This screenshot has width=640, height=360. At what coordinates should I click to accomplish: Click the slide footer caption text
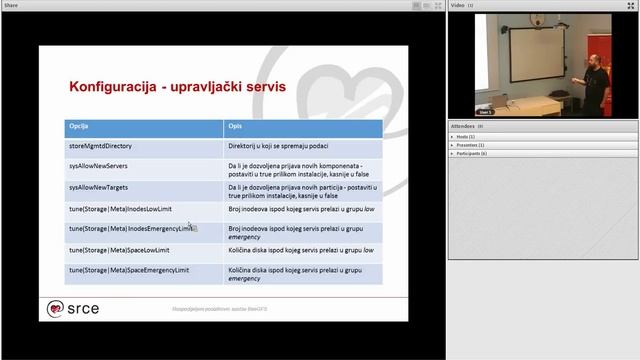[x=220, y=309]
